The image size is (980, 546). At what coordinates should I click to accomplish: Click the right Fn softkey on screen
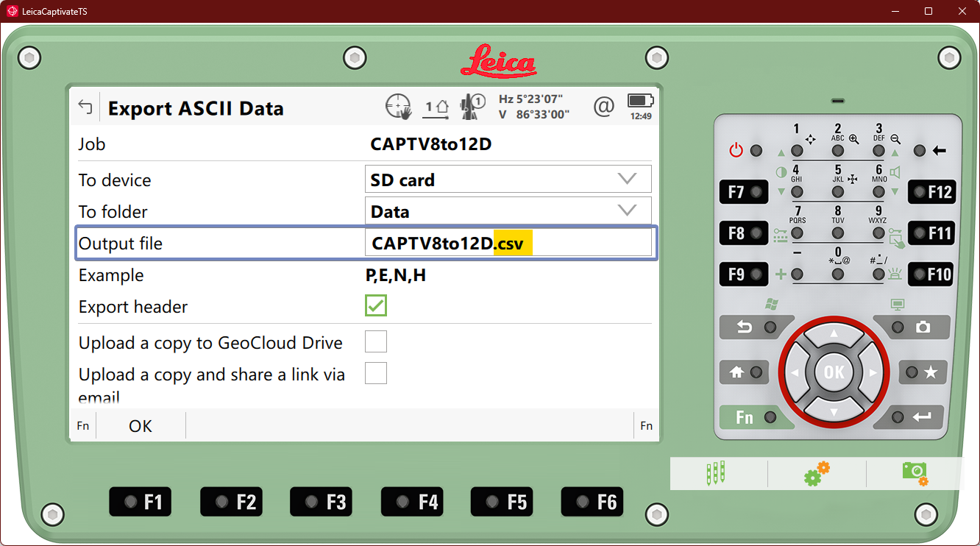pyautogui.click(x=646, y=426)
